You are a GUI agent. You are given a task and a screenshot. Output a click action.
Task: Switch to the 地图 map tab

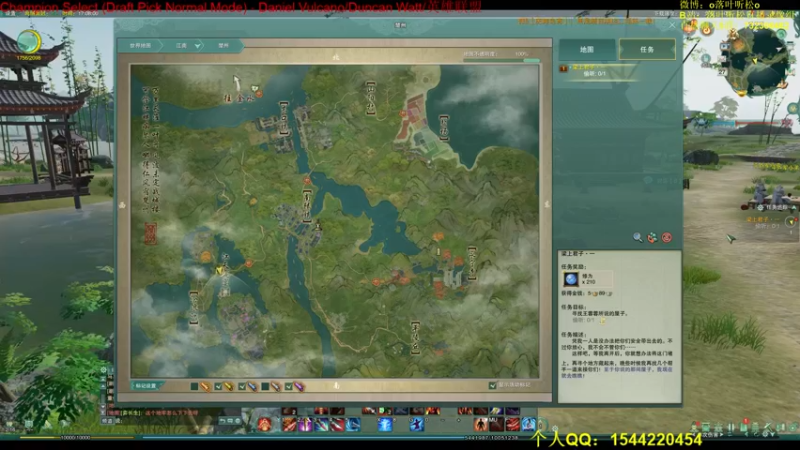pos(587,49)
